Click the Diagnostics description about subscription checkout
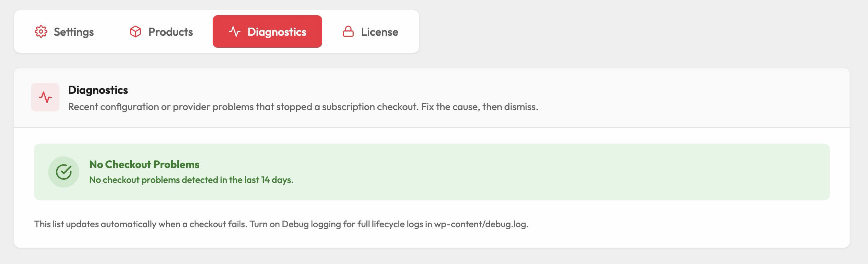The image size is (868, 264). click(303, 107)
